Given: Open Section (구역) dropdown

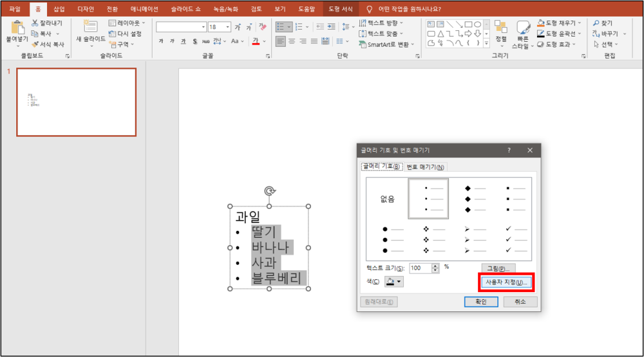Looking at the screenshot, I should pyautogui.click(x=122, y=44).
